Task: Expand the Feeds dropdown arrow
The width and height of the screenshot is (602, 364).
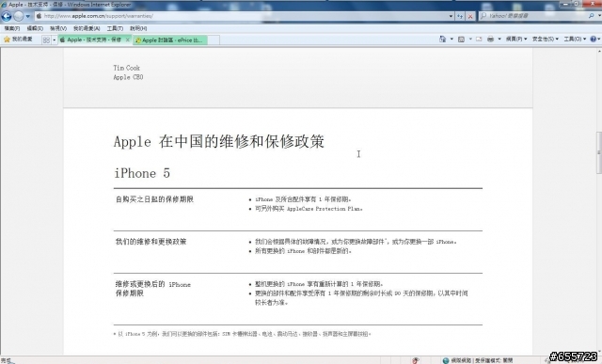Action: [x=470, y=40]
